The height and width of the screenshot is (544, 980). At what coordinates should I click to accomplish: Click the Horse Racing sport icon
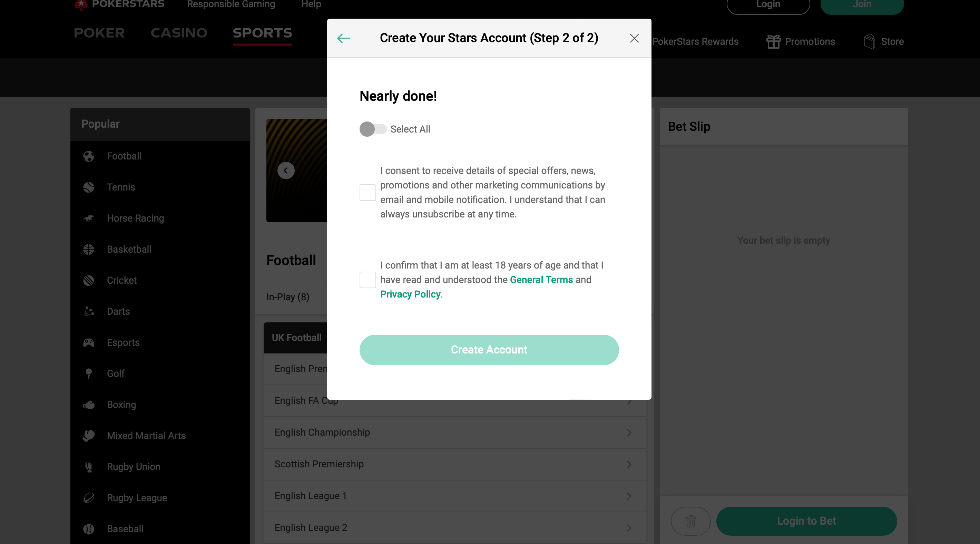tap(90, 218)
